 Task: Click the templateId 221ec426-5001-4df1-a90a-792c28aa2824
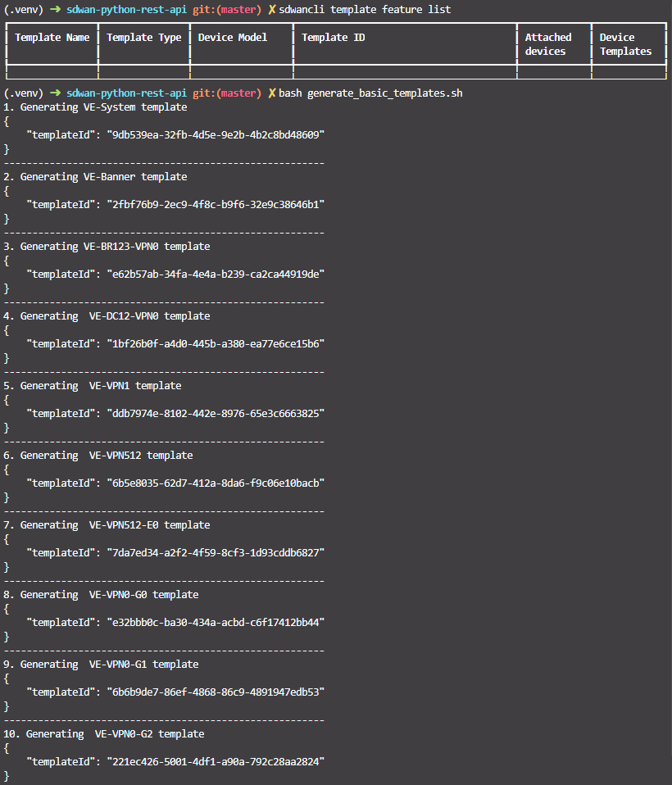point(216,761)
